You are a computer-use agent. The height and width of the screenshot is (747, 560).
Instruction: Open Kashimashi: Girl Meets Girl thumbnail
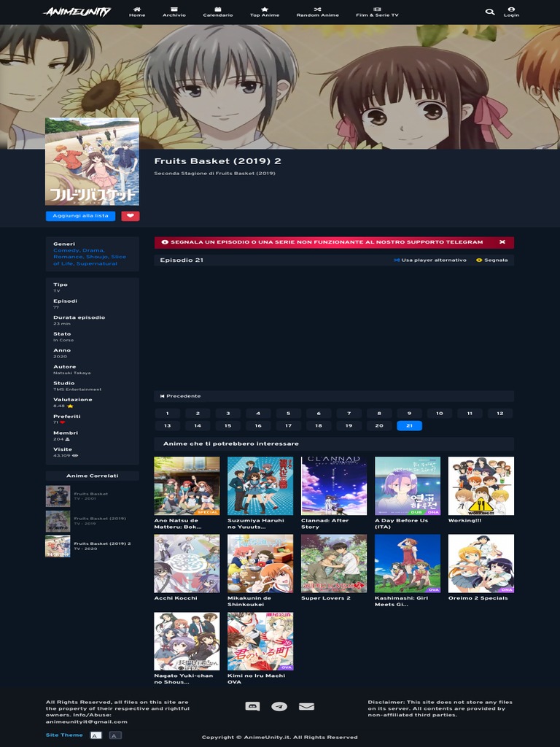[x=408, y=564]
